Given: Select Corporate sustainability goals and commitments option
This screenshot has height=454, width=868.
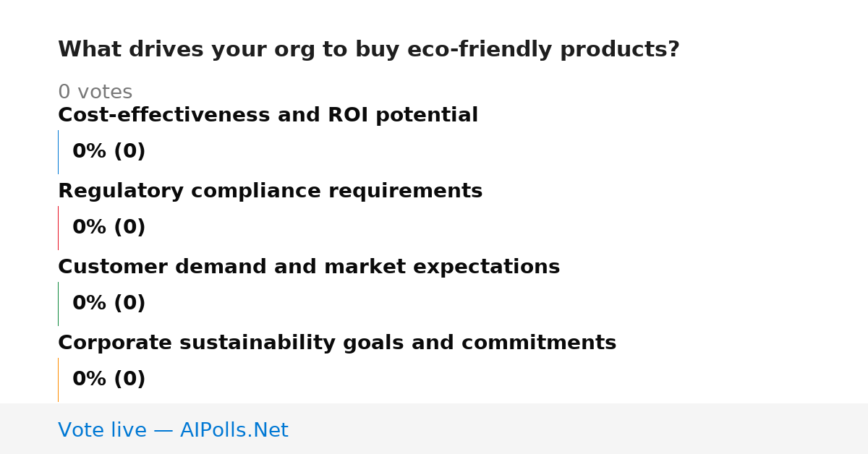Looking at the screenshot, I should click(x=337, y=343).
